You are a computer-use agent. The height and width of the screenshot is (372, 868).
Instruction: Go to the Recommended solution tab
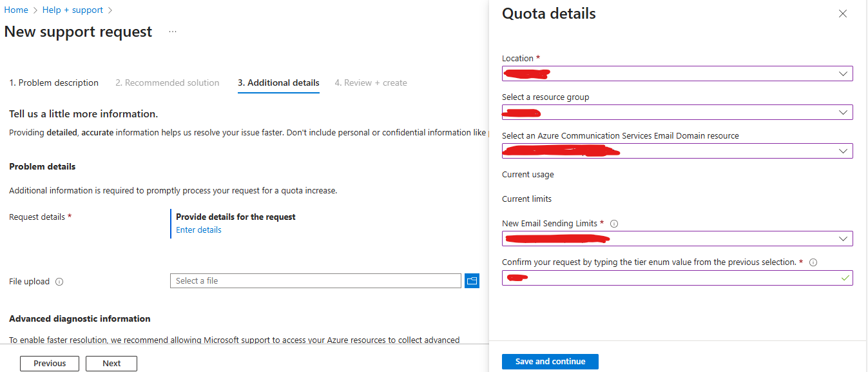(x=168, y=83)
